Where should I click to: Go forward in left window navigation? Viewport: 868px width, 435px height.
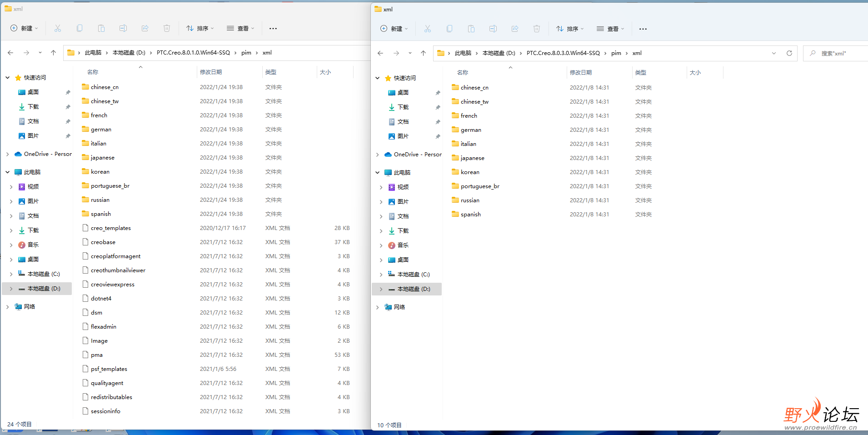[x=26, y=53]
